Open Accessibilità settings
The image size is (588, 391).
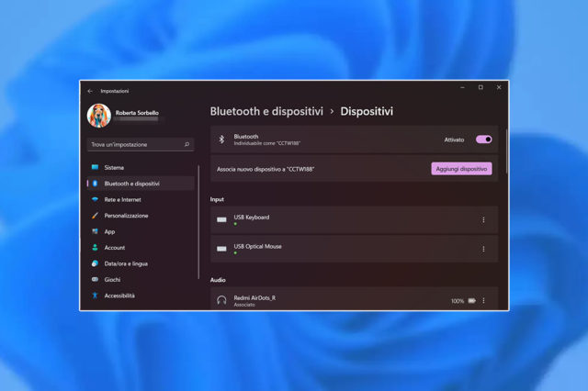(141, 296)
